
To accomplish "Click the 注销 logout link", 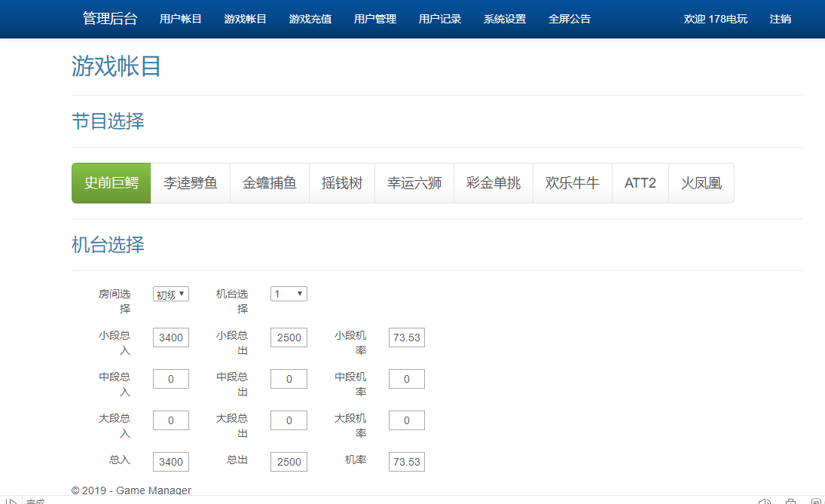I will (x=780, y=19).
